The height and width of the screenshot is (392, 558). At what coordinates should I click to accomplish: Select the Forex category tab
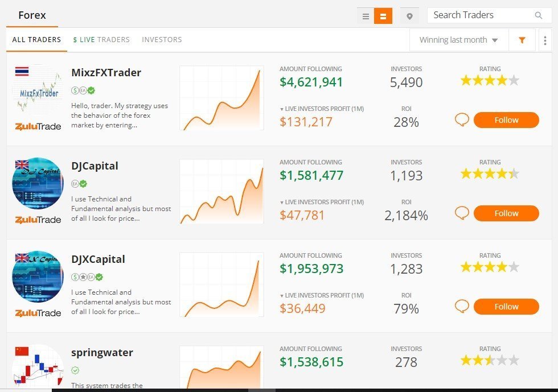click(x=32, y=15)
